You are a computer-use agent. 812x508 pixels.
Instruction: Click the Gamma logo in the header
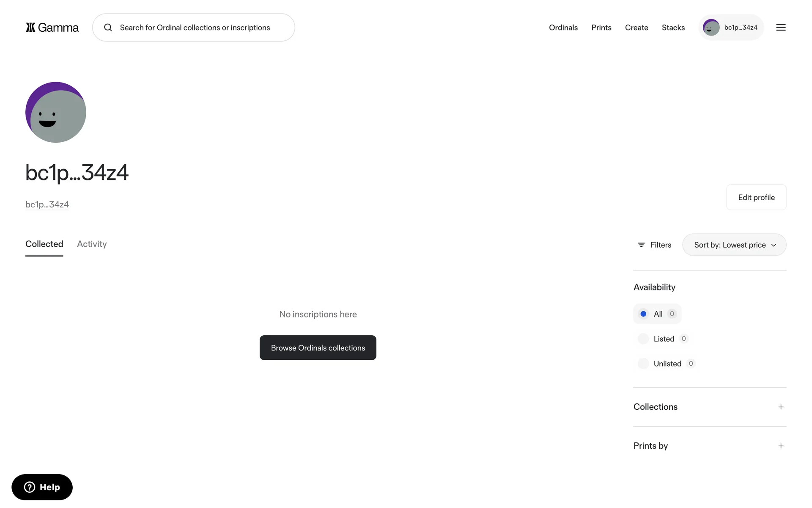52,28
